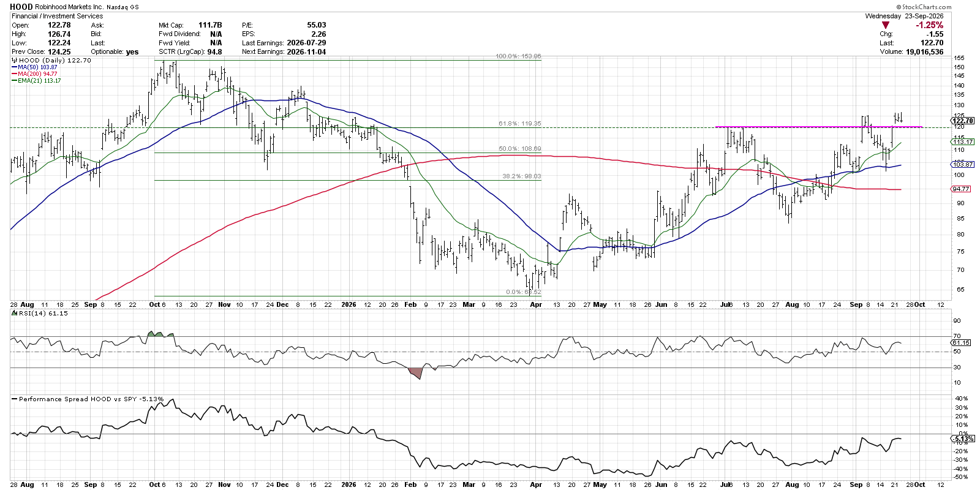Image resolution: width=980 pixels, height=490 pixels.
Task: Click the red 94.77 price tag on right axis
Action: 962,189
